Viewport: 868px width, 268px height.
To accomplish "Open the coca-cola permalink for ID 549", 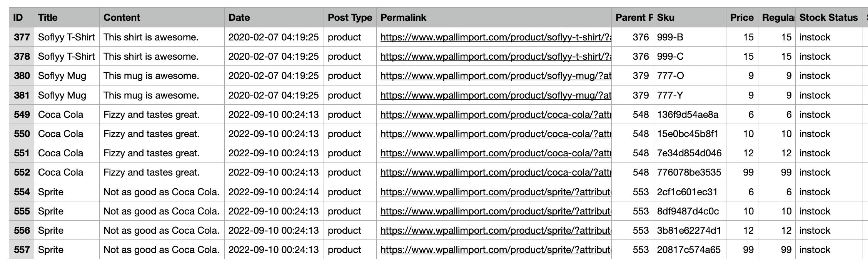I will click(x=496, y=115).
